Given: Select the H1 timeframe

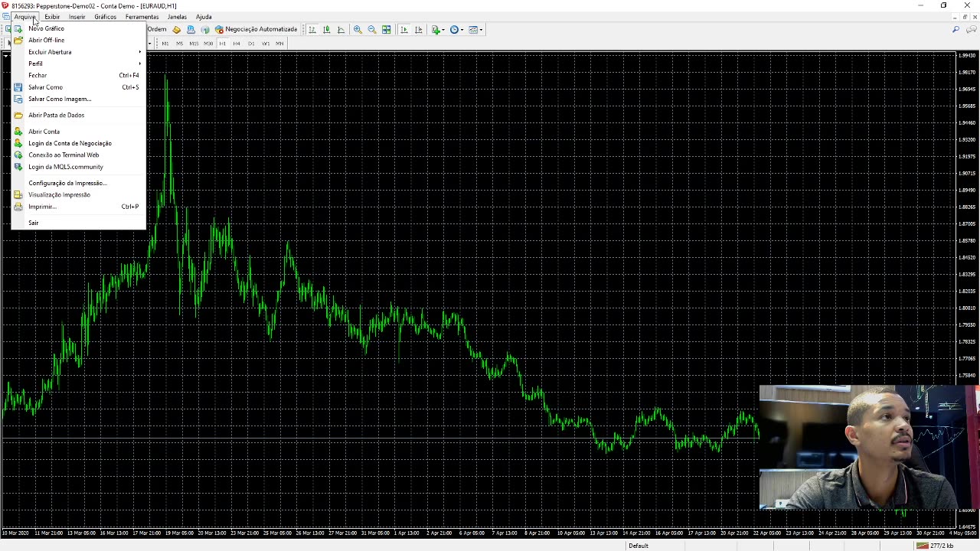Looking at the screenshot, I should coord(223,44).
